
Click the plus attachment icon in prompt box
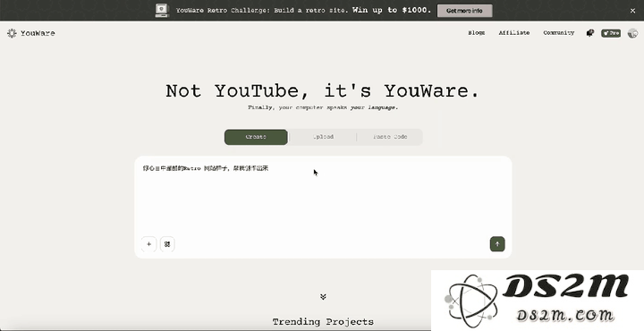coord(148,244)
